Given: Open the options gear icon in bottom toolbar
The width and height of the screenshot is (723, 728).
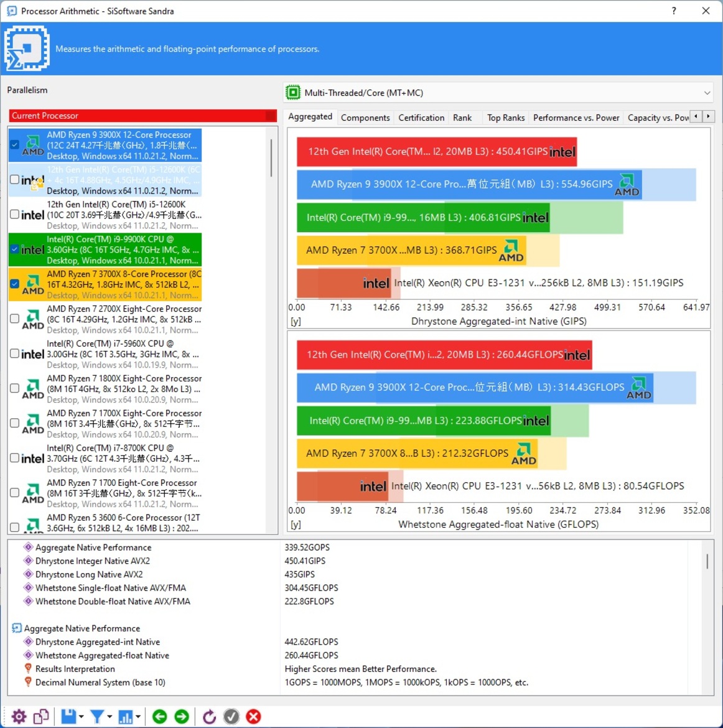Looking at the screenshot, I should click(19, 716).
